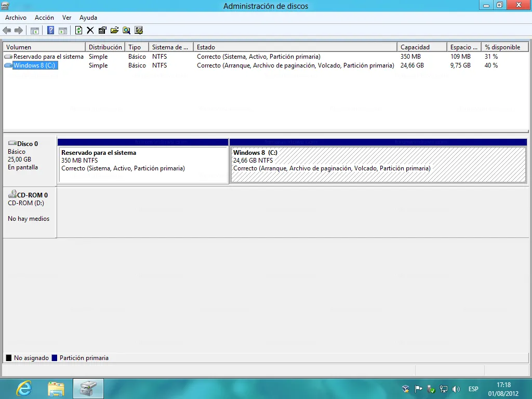
Task: Click the Safely Remove Hardware tray icon
Action: [431, 389]
